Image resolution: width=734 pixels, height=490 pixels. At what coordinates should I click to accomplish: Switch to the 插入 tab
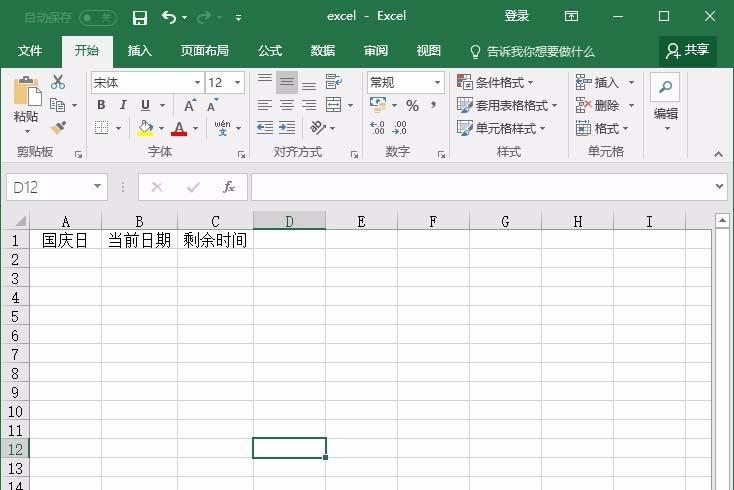(x=140, y=51)
